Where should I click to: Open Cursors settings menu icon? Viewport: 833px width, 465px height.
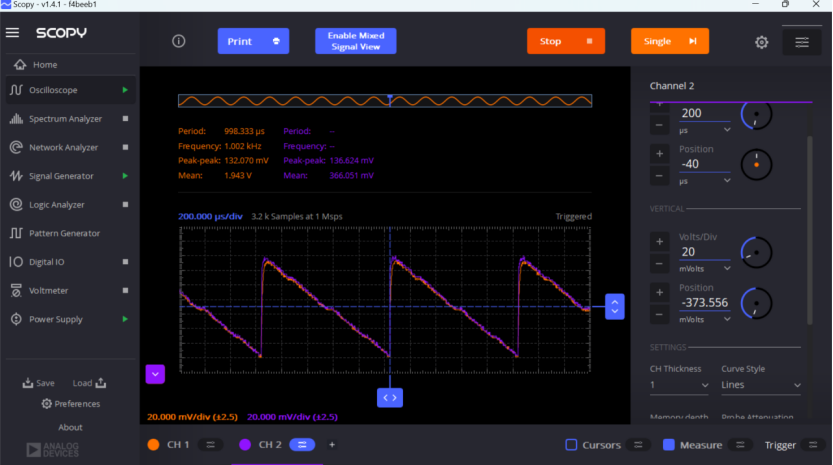[x=638, y=445]
